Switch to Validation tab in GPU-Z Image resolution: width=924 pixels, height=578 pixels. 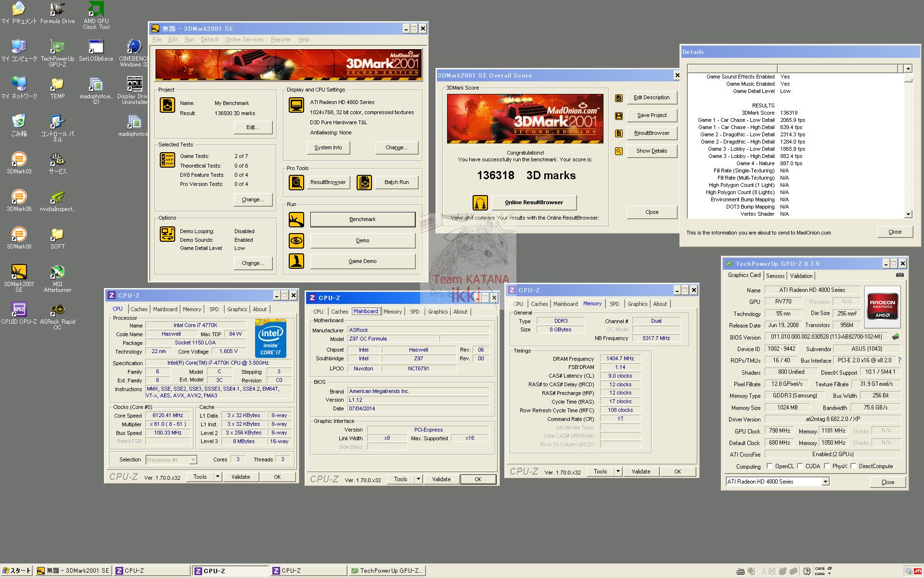coord(801,276)
